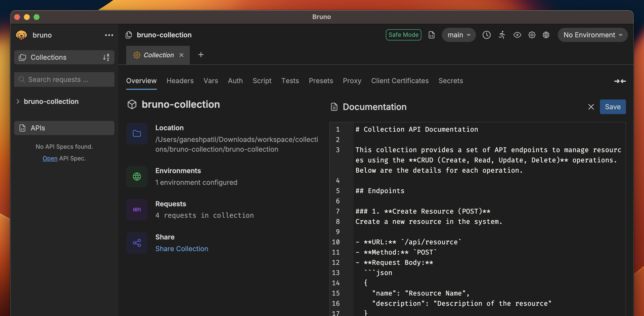Sort collections alphabetically with A-Z icon
Image resolution: width=644 pixels, height=316 pixels.
(106, 57)
